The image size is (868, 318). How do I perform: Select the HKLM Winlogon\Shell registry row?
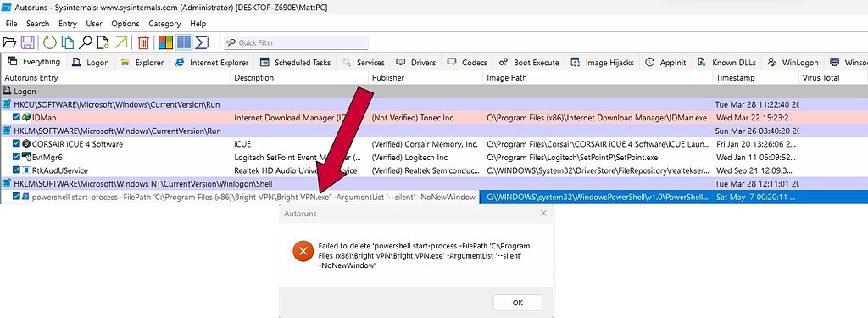click(434, 183)
